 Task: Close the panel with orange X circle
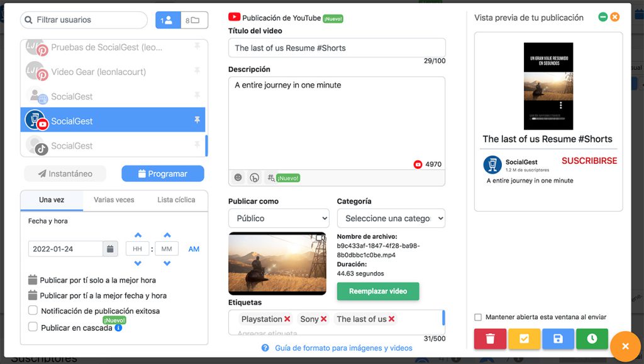click(x=625, y=346)
